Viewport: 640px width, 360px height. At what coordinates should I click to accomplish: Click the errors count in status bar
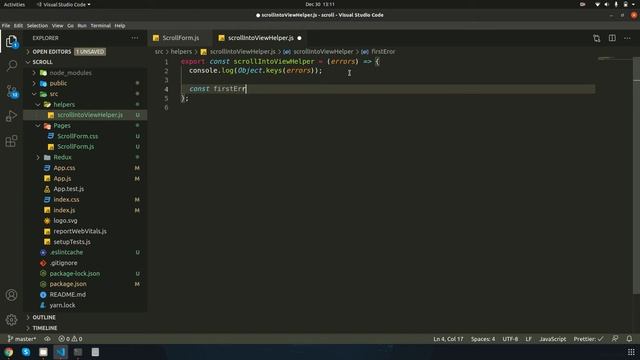tap(64, 339)
